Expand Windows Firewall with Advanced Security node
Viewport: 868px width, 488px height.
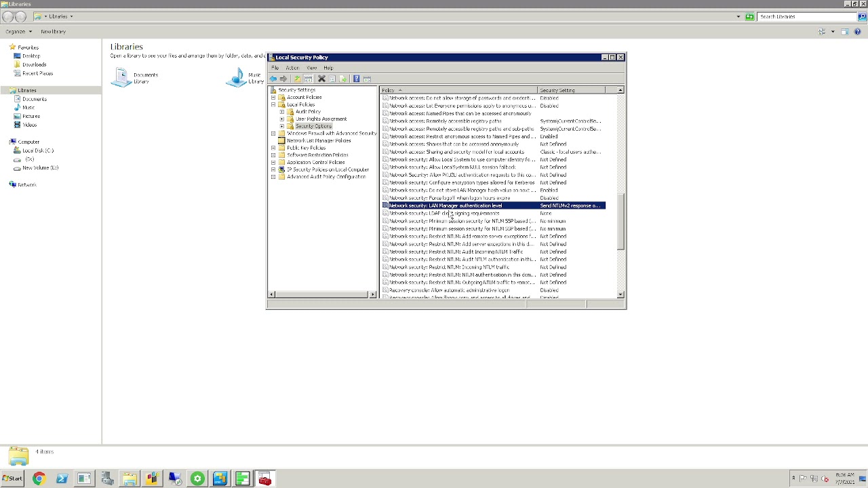click(x=273, y=134)
